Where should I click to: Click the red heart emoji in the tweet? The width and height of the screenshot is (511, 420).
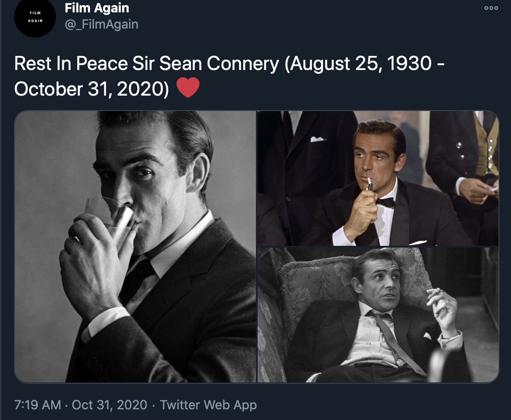188,87
